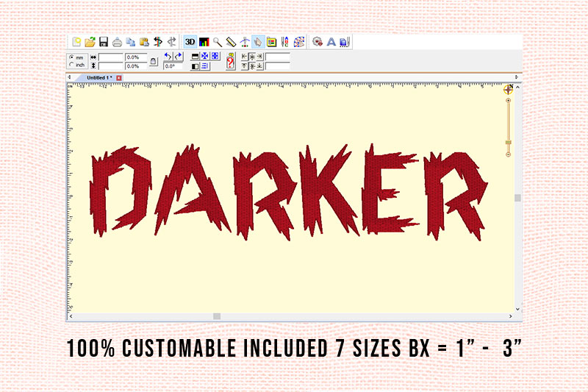588x392 pixels.
Task: Click the needle stitch simulator icon
Action: 245,42
